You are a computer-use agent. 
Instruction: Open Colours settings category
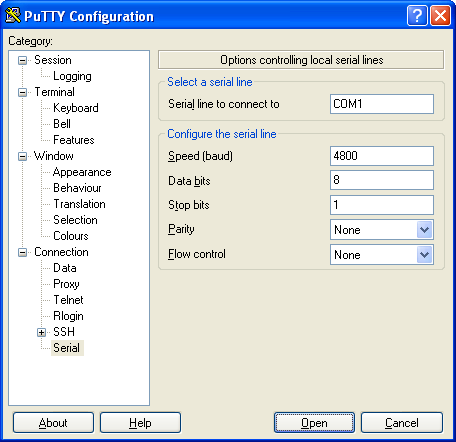click(71, 236)
